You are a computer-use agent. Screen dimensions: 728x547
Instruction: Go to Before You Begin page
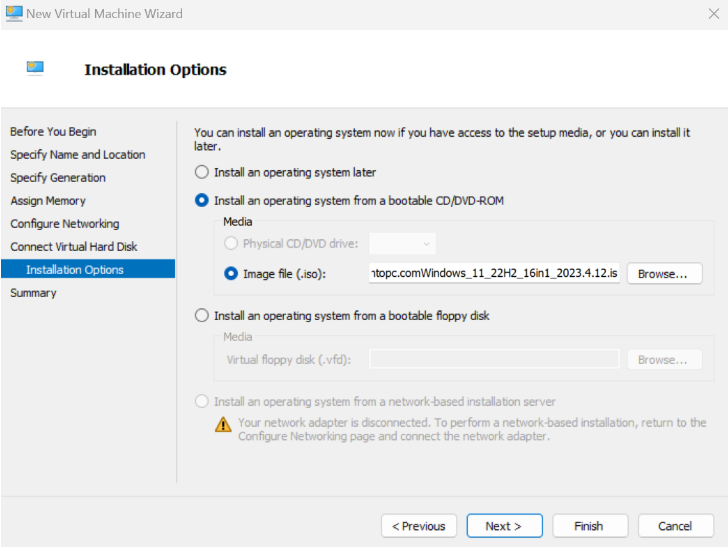[x=53, y=132]
